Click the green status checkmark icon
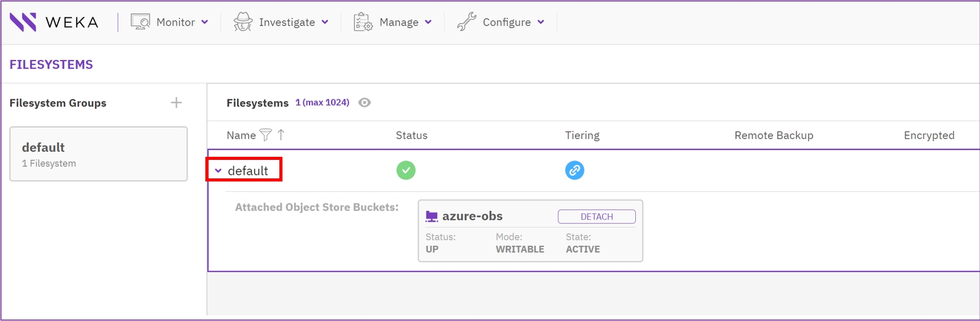Screen dimensions: 980x321 pos(406,170)
